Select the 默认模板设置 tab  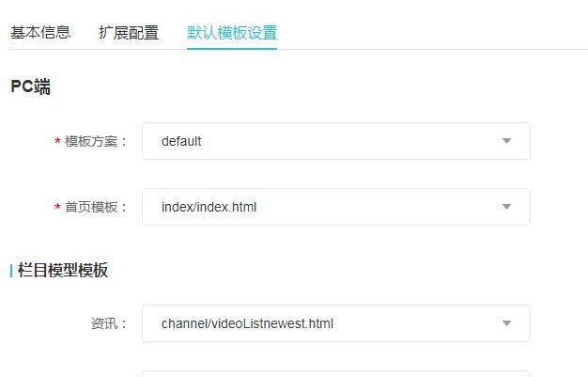point(232,32)
